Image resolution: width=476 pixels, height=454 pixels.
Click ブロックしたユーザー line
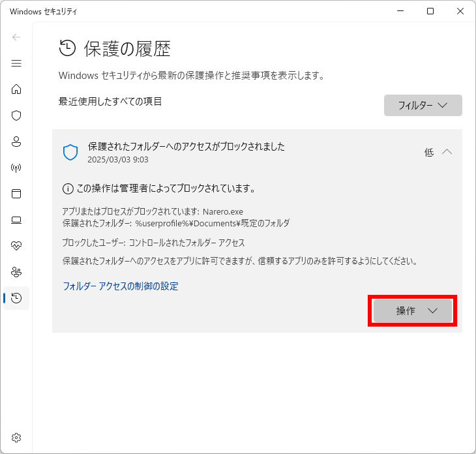pos(153,243)
